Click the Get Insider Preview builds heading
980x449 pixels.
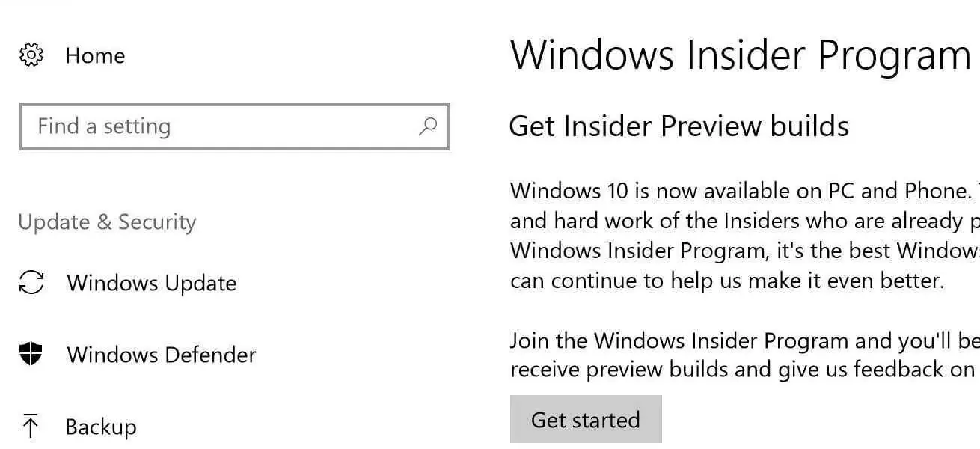(679, 126)
